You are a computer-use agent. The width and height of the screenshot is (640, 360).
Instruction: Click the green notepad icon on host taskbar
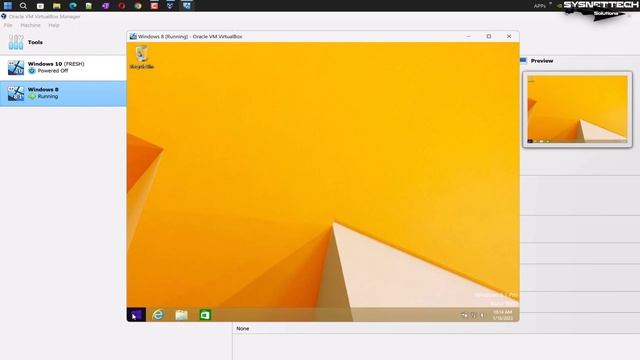coord(89,6)
